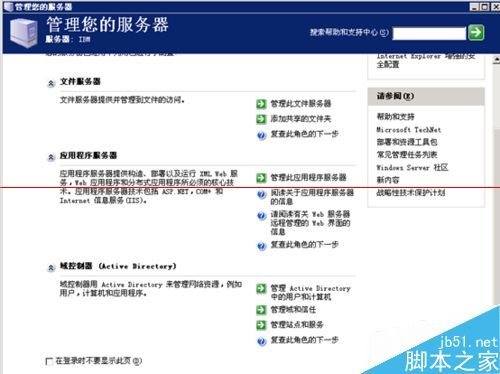Screen dimensions: 500x374
Task: Click help icon beside Web 服务器远程管理信息
Action: [261, 216]
